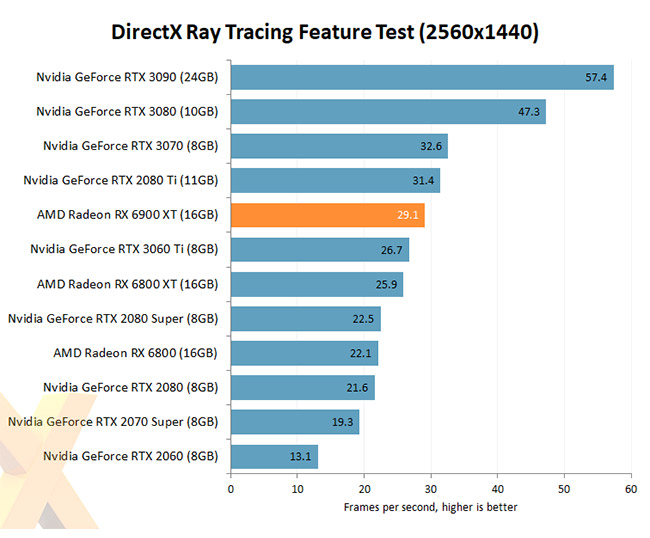The height and width of the screenshot is (538, 650).
Task: Click the x-axis tick label 10
Action: (297, 490)
